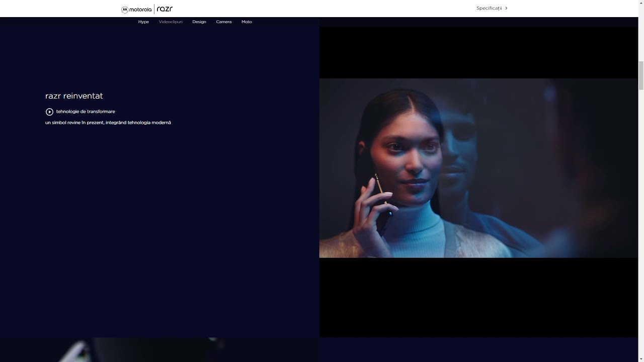Screen dimensions: 644x362
Task: Click the page vertical scrollbar thumb
Action: 641,75
